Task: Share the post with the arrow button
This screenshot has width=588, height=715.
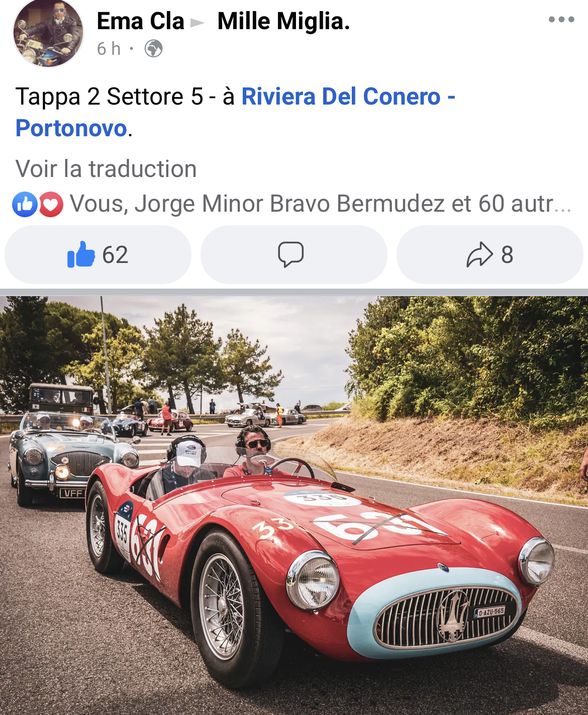Action: 490,254
